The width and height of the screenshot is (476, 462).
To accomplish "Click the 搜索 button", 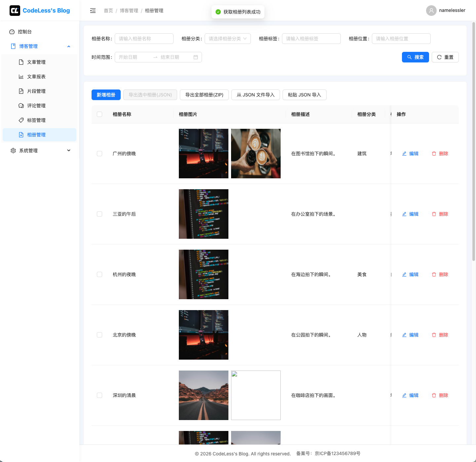I will click(416, 57).
